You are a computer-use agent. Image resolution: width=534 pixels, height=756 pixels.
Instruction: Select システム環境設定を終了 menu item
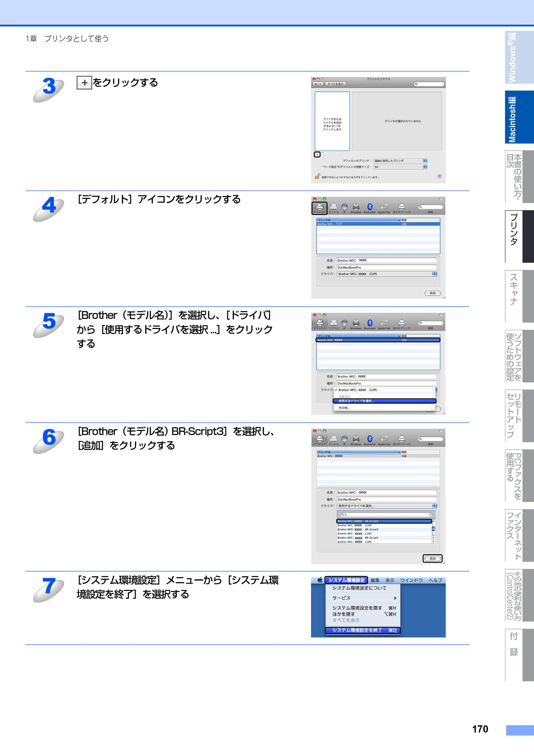pos(363,630)
